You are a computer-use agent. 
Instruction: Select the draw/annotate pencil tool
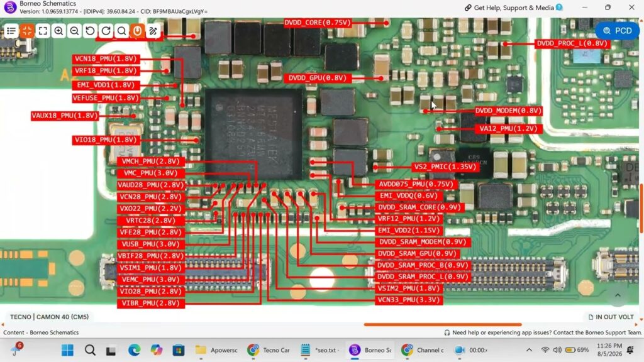pos(153,31)
